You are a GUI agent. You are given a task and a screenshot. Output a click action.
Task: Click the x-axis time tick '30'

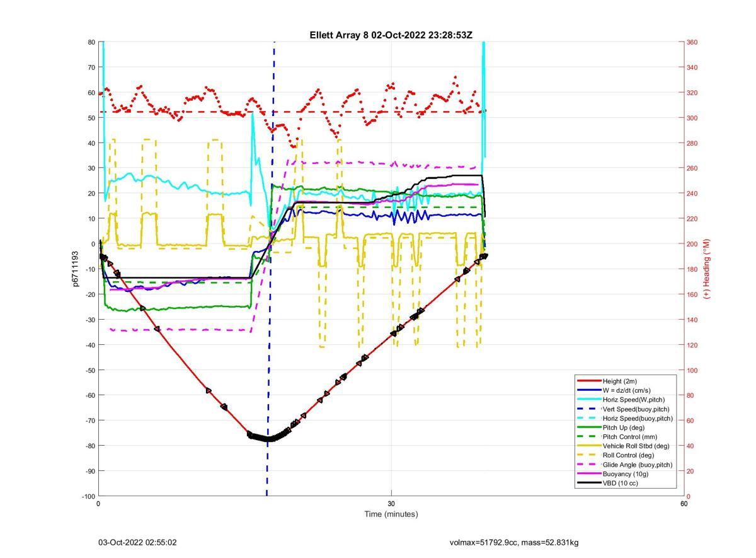391,504
